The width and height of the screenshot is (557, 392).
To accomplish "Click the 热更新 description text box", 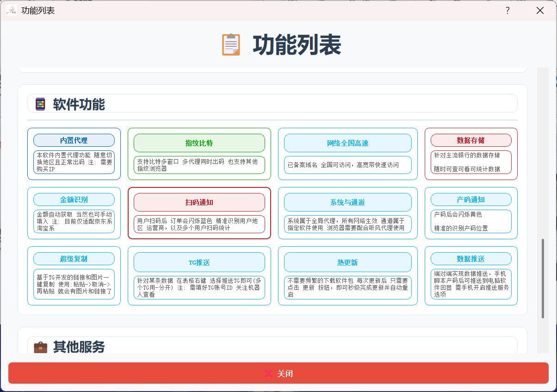I will 347,287.
